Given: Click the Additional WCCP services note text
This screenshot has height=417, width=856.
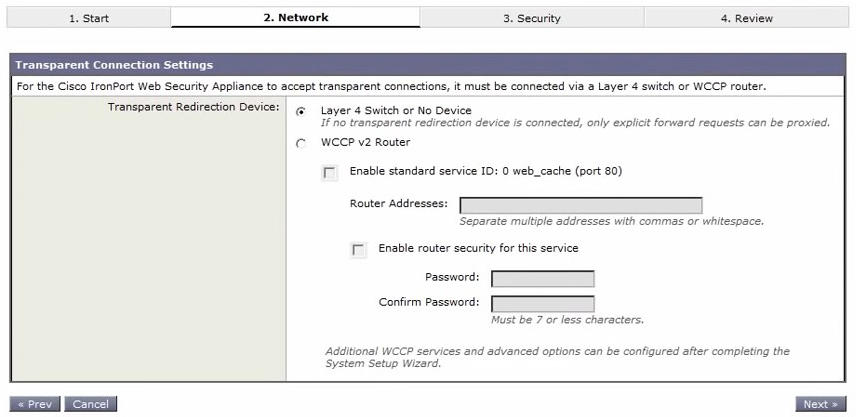Looking at the screenshot, I should click(x=557, y=357).
